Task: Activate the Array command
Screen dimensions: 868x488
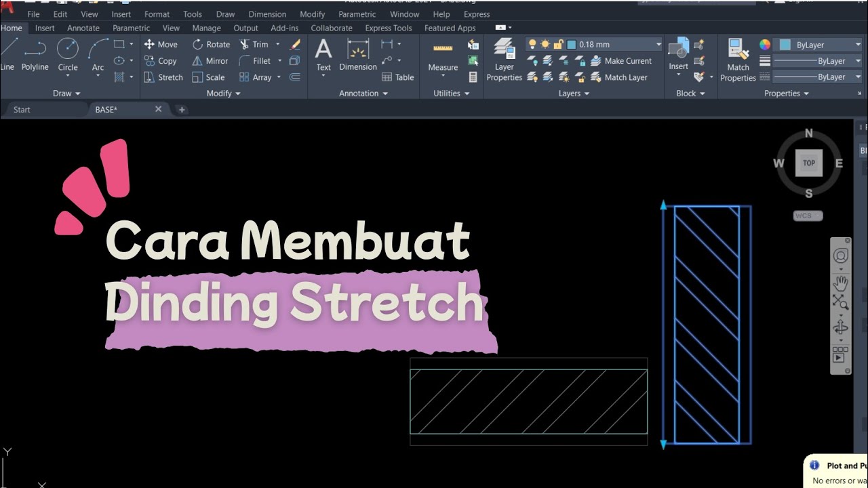Action: pyautogui.click(x=256, y=77)
